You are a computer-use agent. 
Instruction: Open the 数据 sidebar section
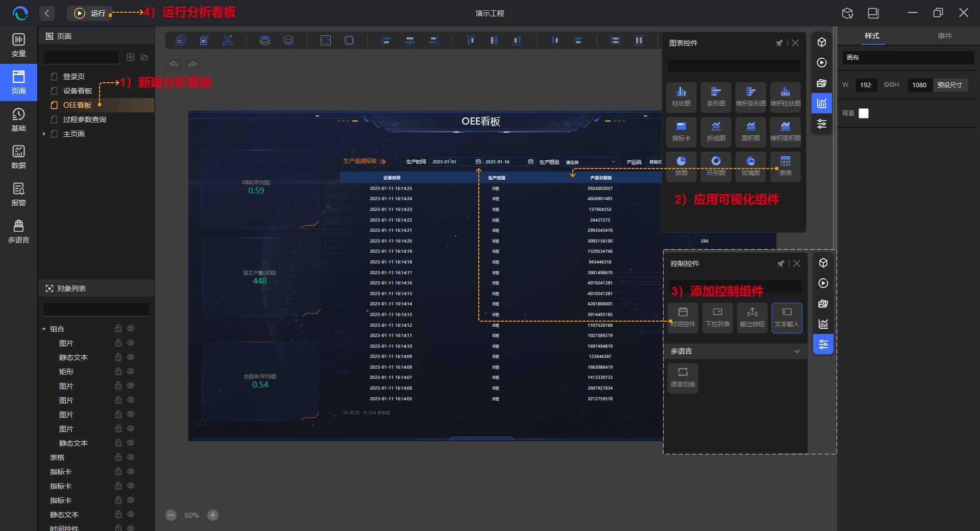[18, 157]
